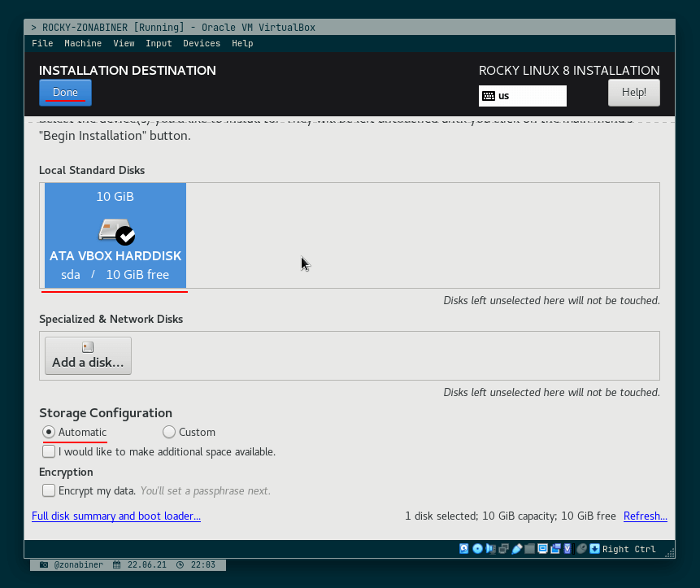Open the Machine menu
The height and width of the screenshot is (588, 700).
coord(83,43)
